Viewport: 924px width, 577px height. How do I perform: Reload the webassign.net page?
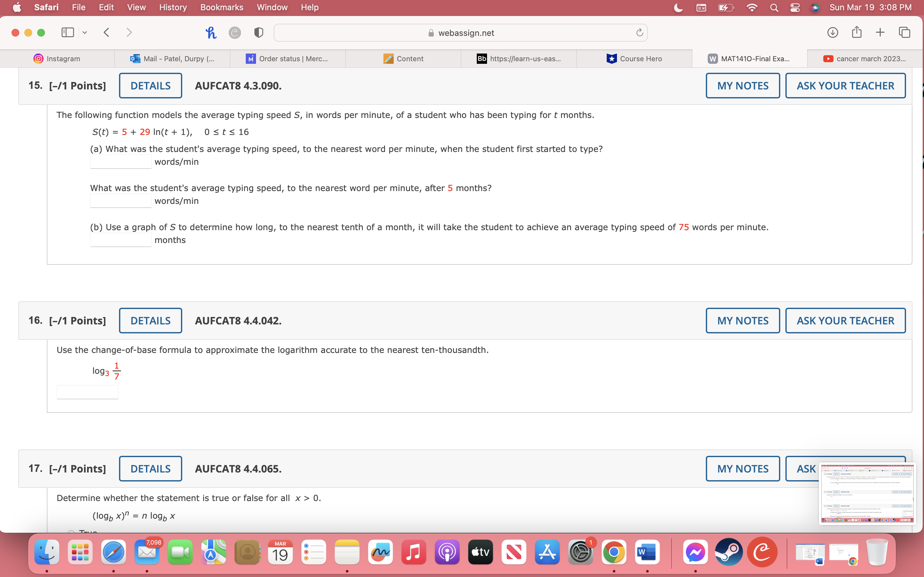[x=639, y=32]
